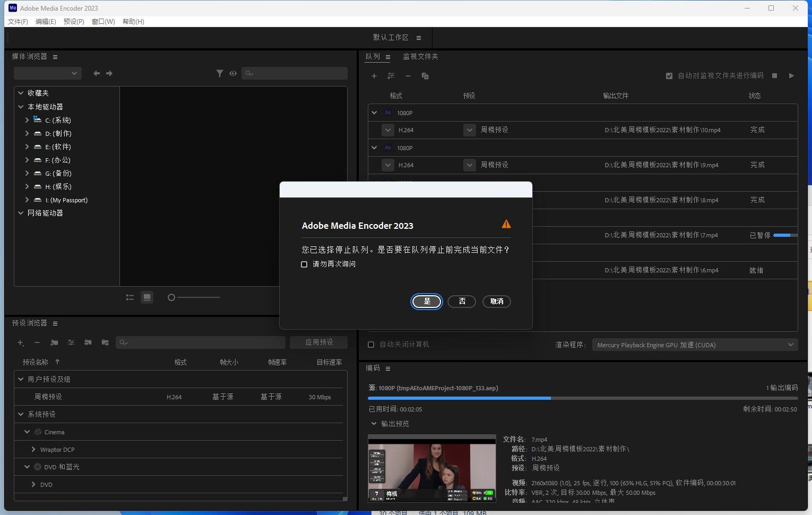The width and height of the screenshot is (812, 515).
Task: Open the Media Browser panel menu icon
Action: (55, 57)
